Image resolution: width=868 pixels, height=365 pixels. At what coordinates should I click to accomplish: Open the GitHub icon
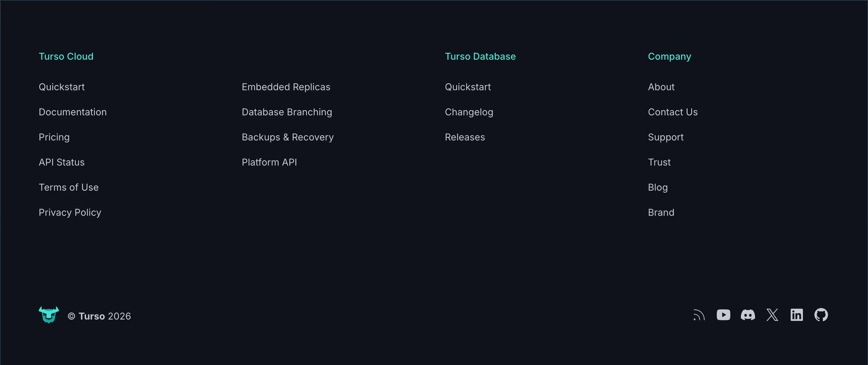[x=821, y=315]
